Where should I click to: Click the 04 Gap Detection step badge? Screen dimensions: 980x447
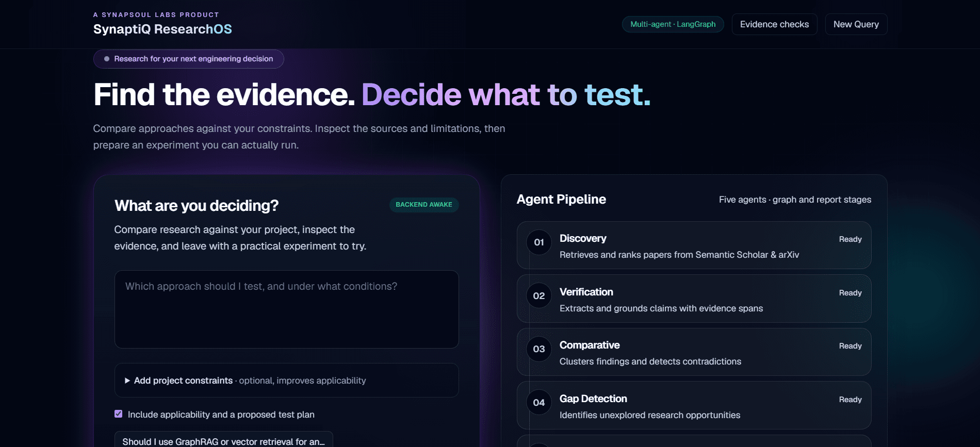tap(539, 403)
